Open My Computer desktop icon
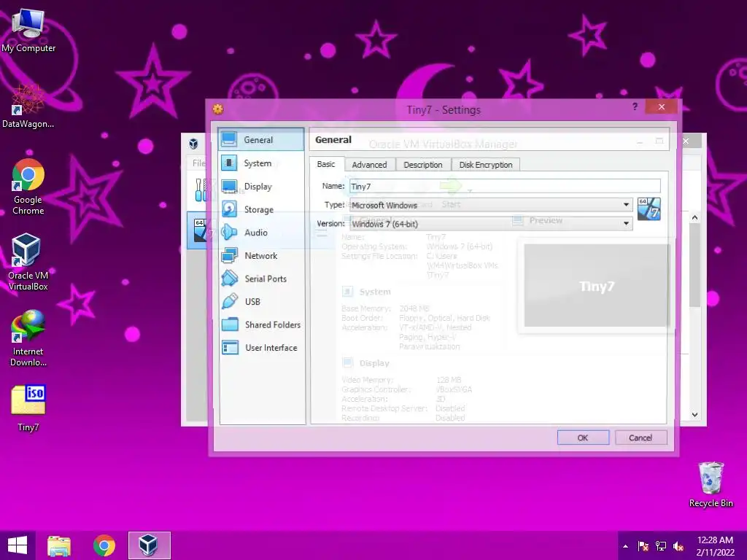Image resolution: width=747 pixels, height=560 pixels. (28, 29)
